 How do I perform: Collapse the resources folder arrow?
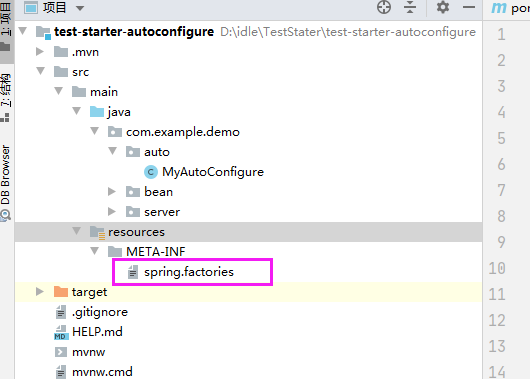pyautogui.click(x=77, y=231)
